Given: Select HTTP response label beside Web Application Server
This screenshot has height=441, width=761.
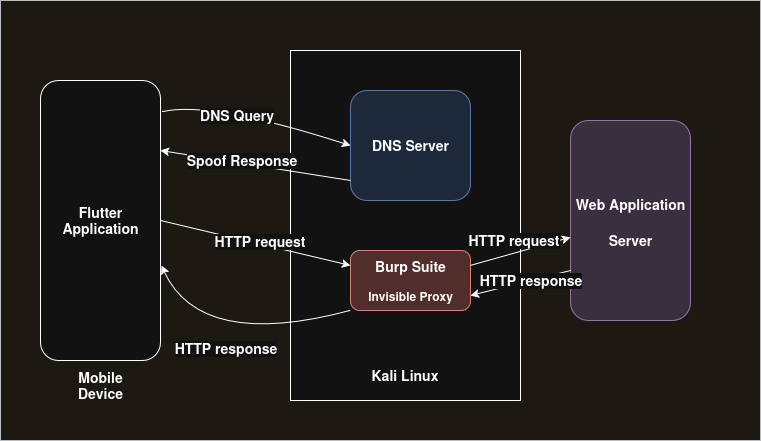Looking at the screenshot, I should pyautogui.click(x=531, y=281).
